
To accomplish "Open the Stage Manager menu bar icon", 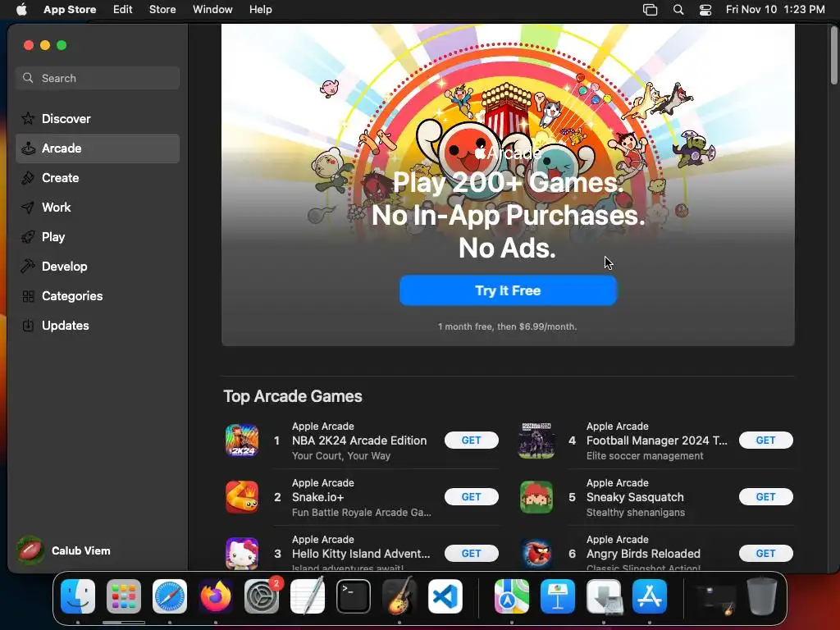I will tap(650, 10).
